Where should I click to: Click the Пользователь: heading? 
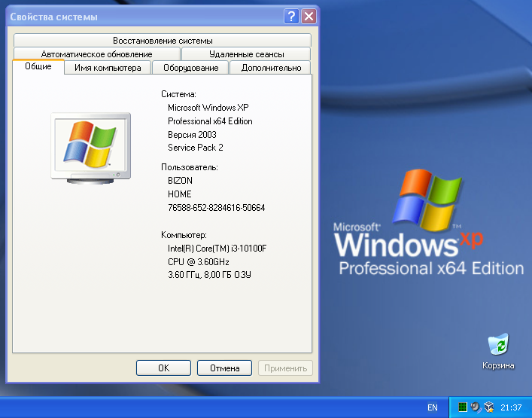click(x=190, y=167)
